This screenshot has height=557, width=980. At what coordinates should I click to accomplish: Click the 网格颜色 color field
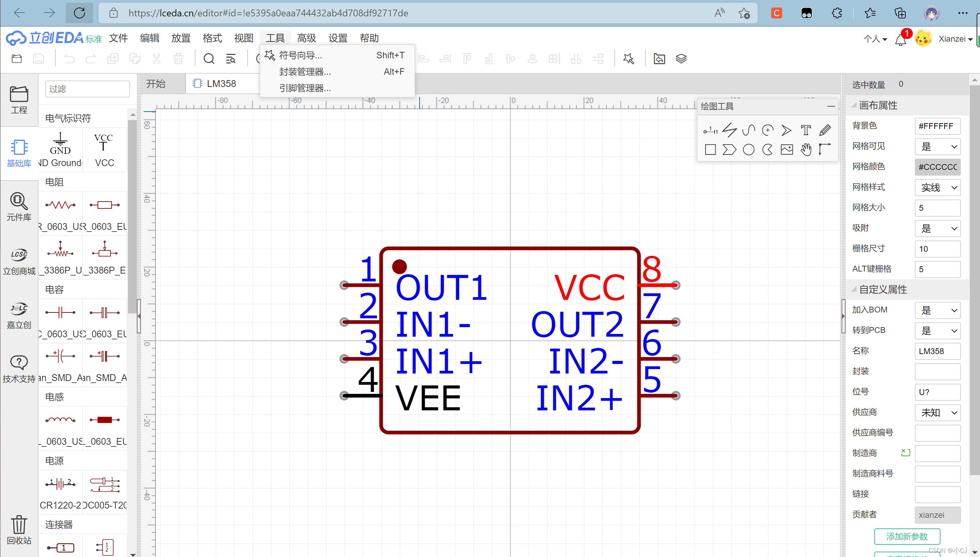937,167
